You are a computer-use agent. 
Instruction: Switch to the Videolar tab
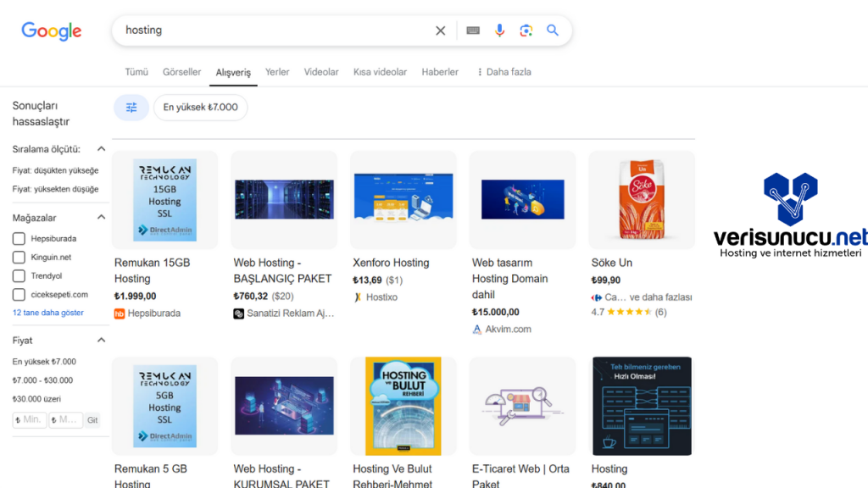(x=321, y=72)
